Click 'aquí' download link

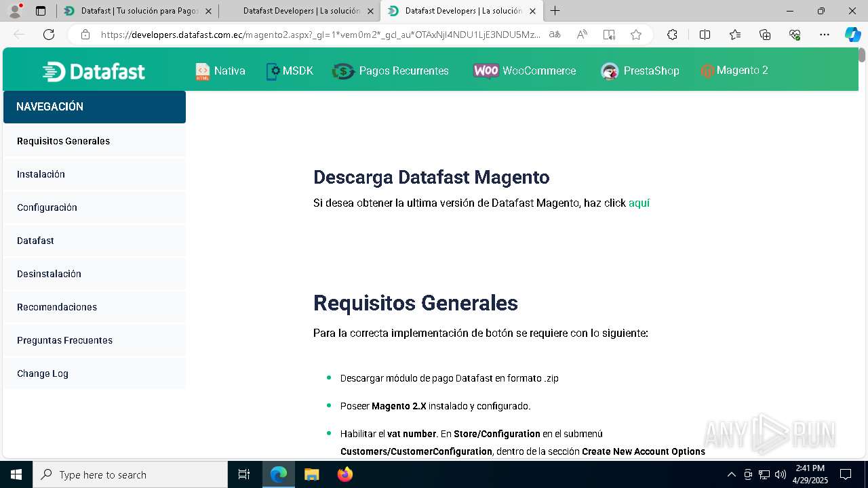[639, 203]
